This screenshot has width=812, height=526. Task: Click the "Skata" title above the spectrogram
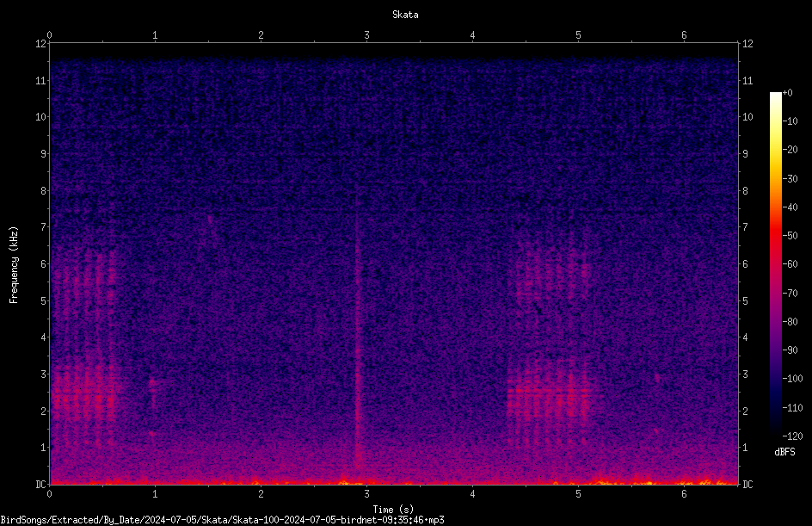pos(405,15)
